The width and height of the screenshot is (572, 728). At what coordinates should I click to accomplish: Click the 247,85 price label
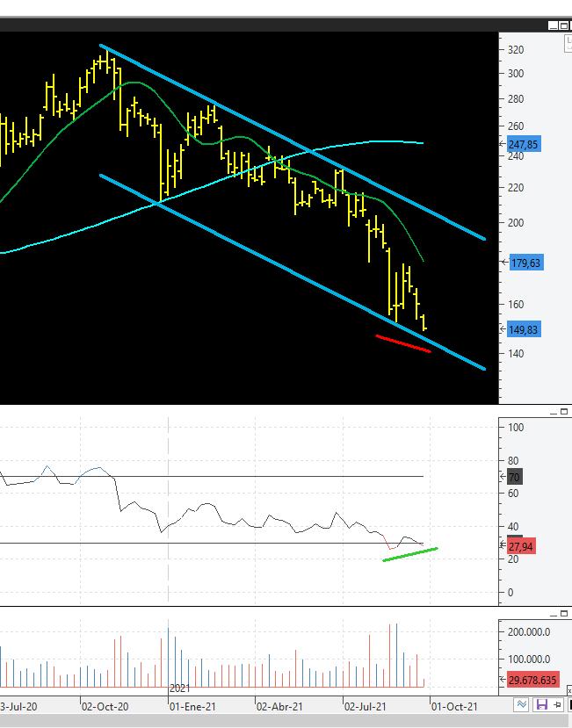coord(523,144)
